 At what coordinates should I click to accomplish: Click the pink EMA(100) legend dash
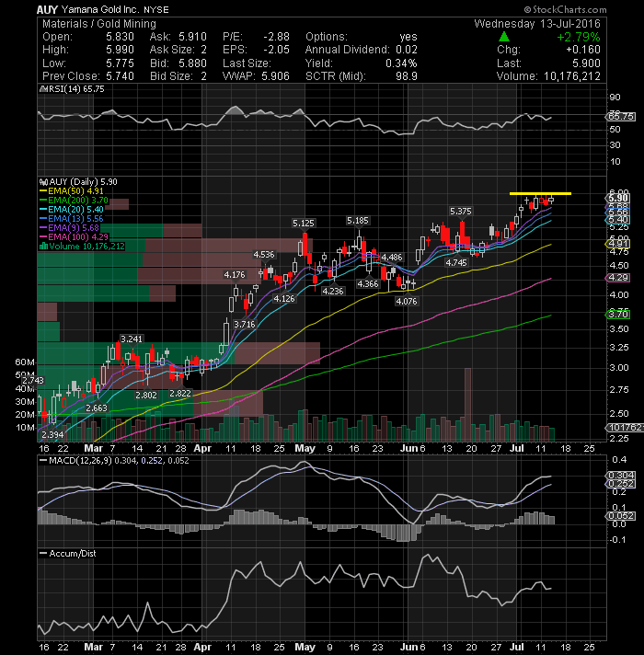tap(43, 236)
